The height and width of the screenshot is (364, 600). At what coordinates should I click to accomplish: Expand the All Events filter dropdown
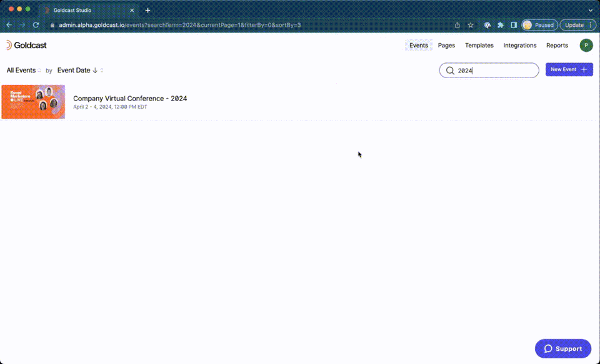point(24,71)
